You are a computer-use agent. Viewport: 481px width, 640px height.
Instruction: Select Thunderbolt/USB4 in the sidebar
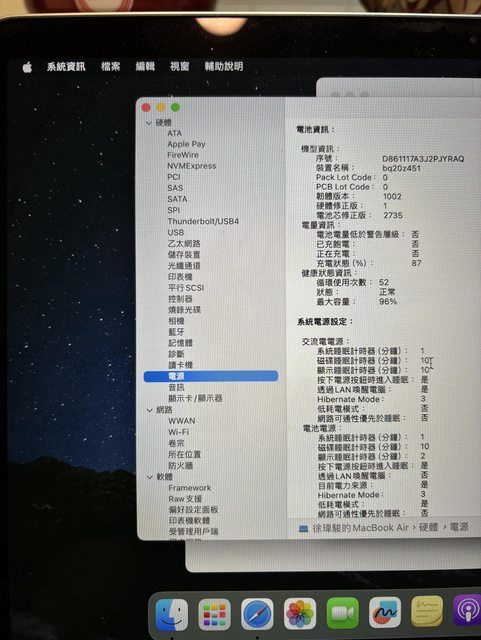tap(203, 221)
